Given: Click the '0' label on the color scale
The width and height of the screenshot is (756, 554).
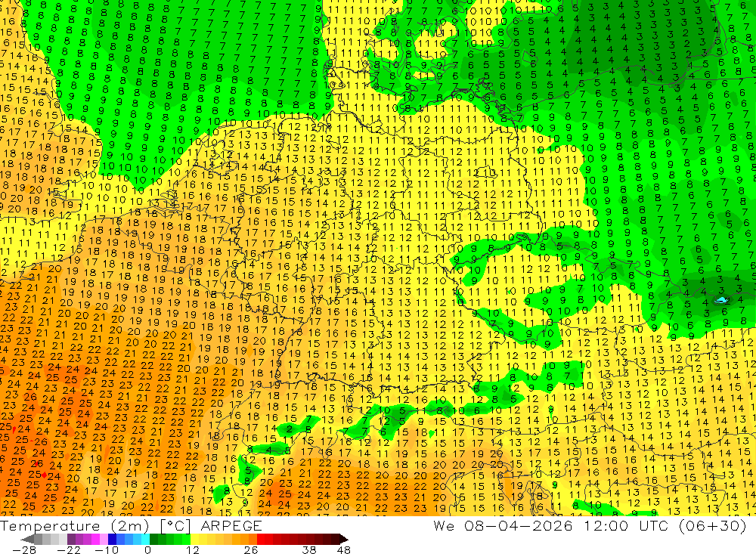Looking at the screenshot, I should click(148, 549).
